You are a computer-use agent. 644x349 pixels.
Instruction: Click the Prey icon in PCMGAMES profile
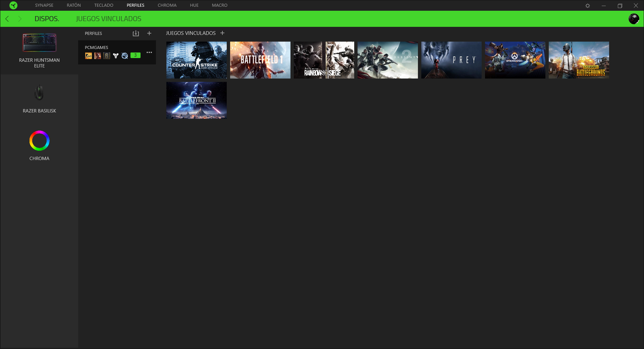125,56
